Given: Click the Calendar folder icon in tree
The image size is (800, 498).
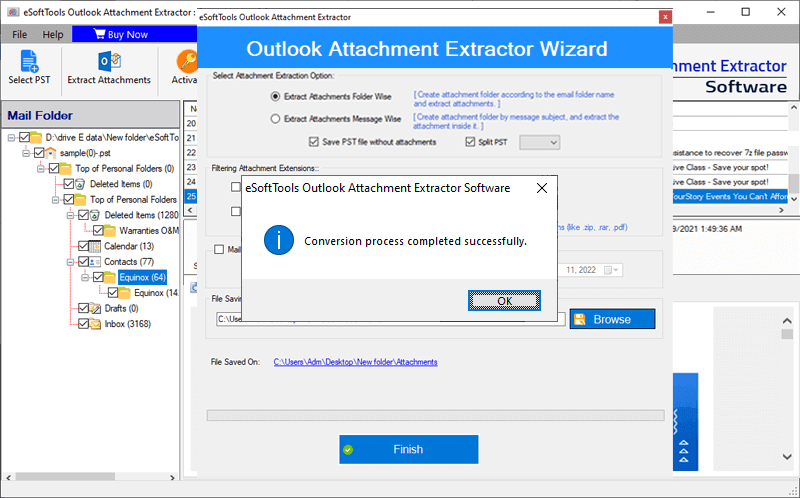Looking at the screenshot, I should click(x=95, y=246).
